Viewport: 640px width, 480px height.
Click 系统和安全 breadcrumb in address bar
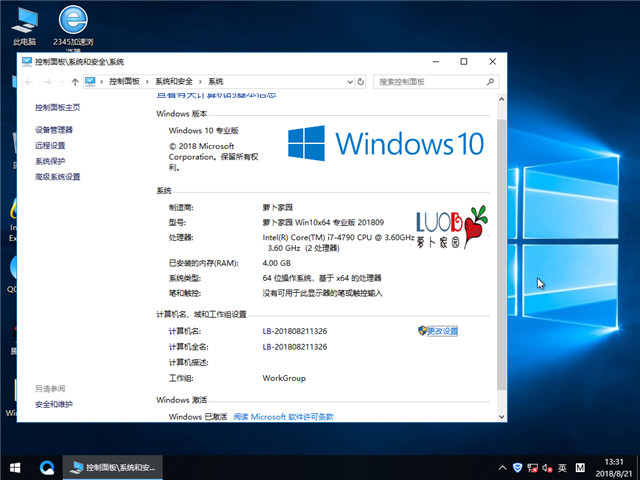coord(173,81)
